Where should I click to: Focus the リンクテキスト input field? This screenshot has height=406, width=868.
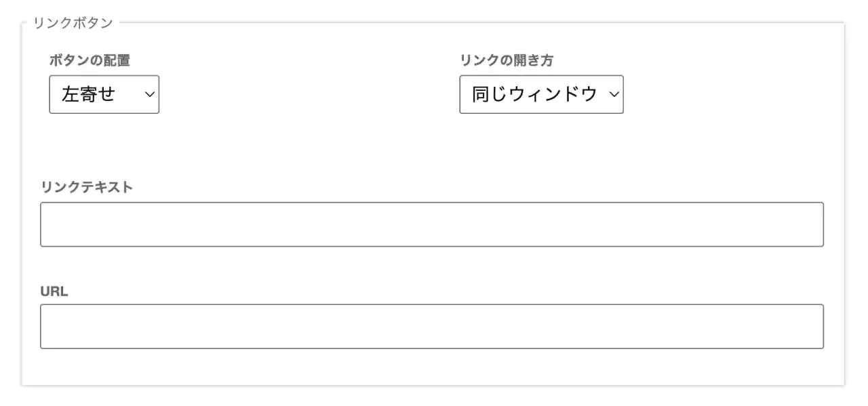tap(431, 224)
